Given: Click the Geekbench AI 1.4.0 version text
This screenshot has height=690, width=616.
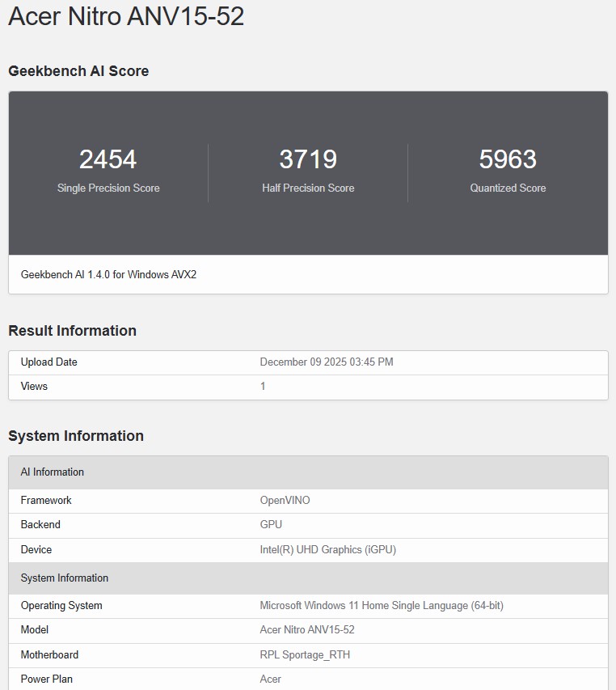Looking at the screenshot, I should click(x=108, y=274).
